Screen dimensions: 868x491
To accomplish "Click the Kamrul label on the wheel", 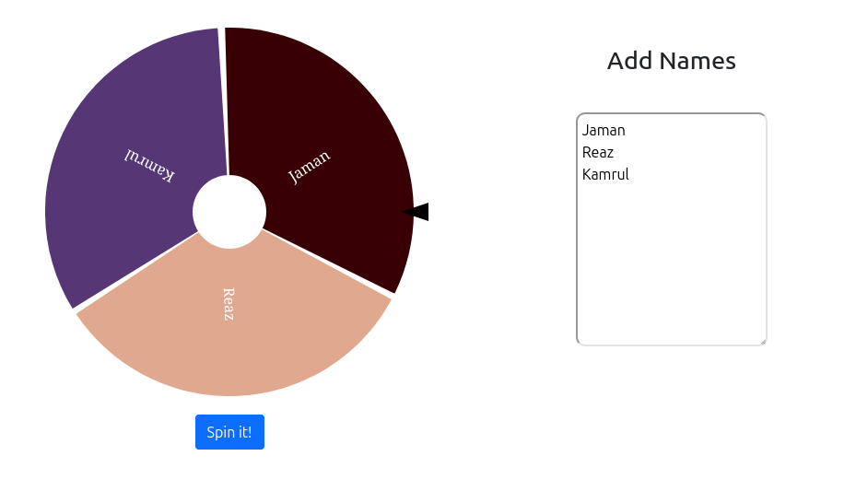I will (x=150, y=166).
